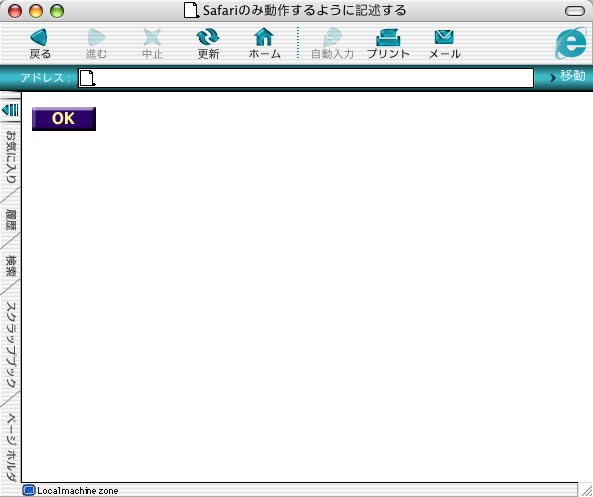Open the History (履歴) side tab

point(11,220)
